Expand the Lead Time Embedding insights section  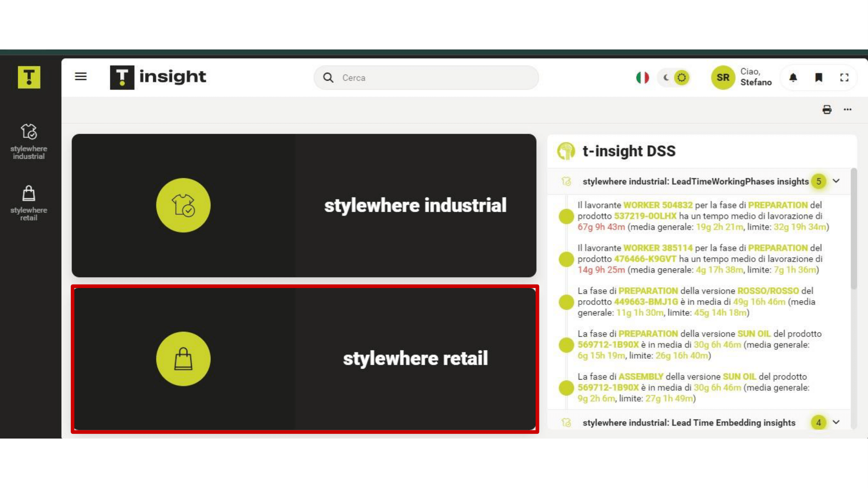836,422
